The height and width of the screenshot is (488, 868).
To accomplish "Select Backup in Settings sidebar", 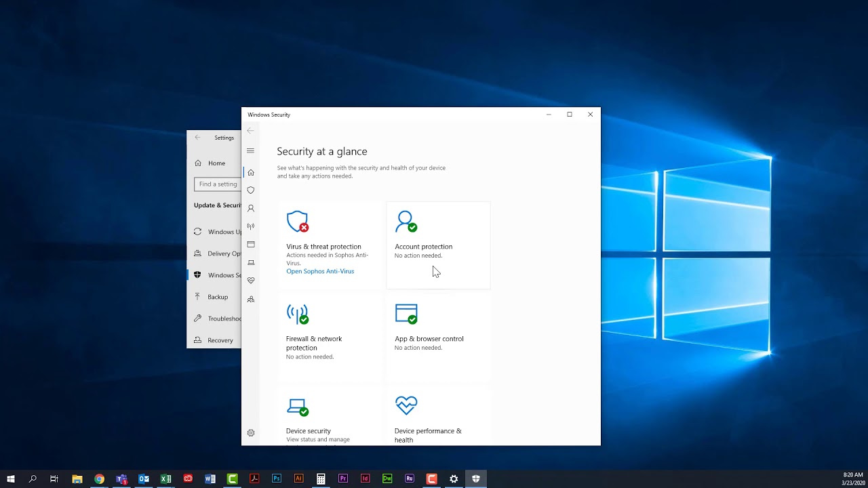I will click(x=214, y=297).
